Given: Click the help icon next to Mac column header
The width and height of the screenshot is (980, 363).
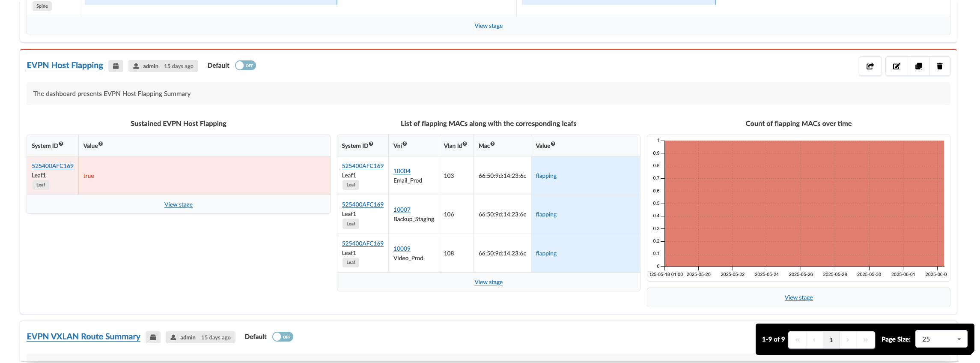Looking at the screenshot, I should click(492, 144).
